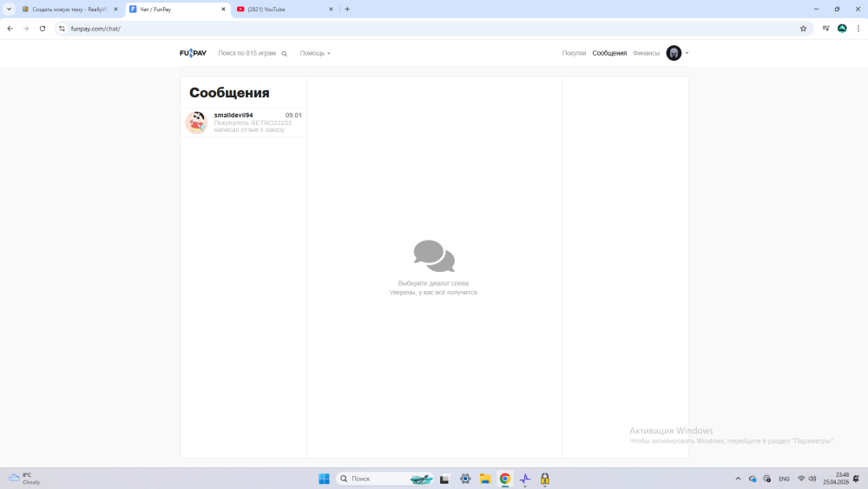Go to the Финансы page
The height and width of the screenshot is (489, 868).
[x=646, y=53]
